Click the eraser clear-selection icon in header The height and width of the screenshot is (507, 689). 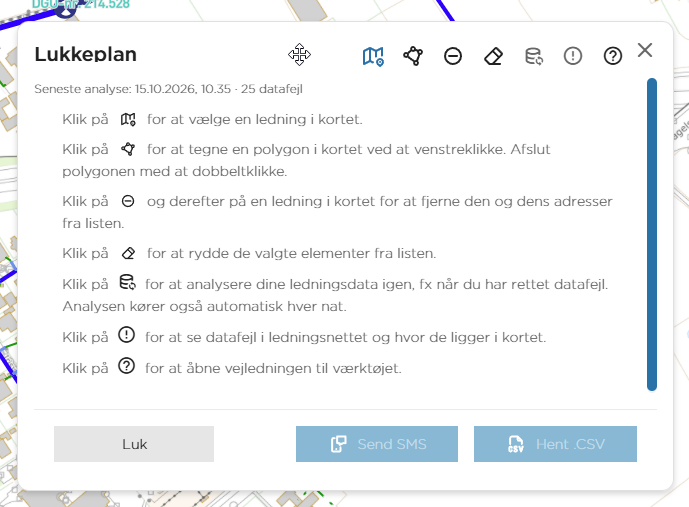[x=493, y=56]
